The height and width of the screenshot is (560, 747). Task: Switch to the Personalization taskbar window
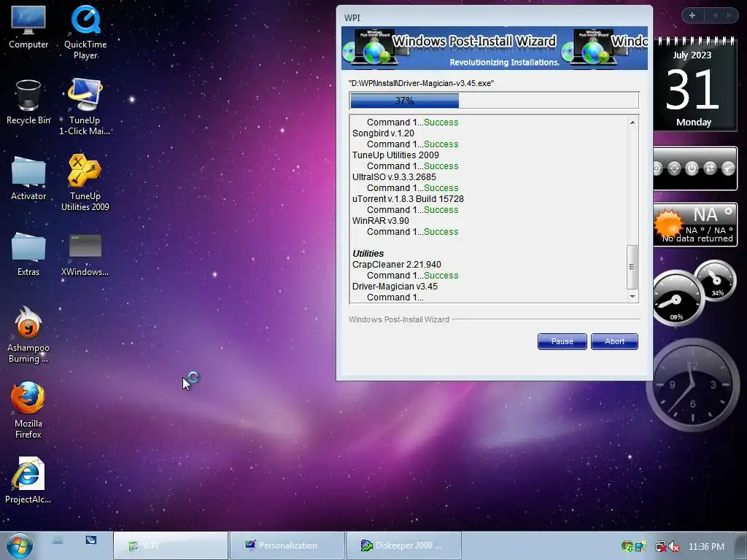(287, 545)
